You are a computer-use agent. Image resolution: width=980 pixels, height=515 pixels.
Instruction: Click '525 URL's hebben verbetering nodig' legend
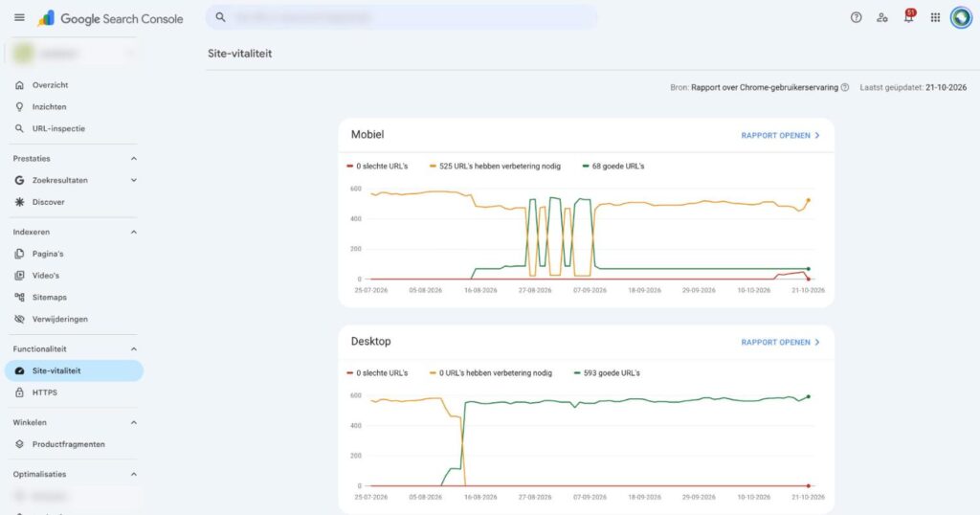[495, 167]
